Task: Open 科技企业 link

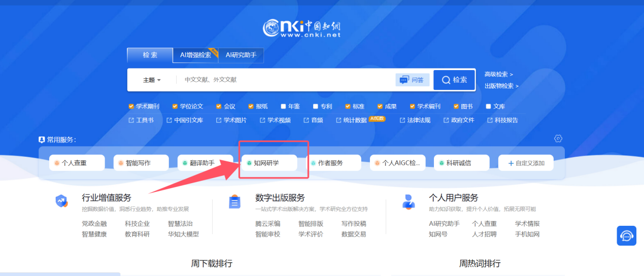Action: [138, 224]
